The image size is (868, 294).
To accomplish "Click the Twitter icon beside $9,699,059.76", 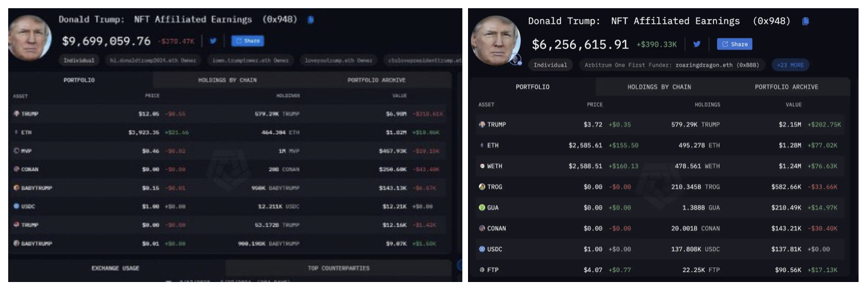I will pyautogui.click(x=213, y=41).
